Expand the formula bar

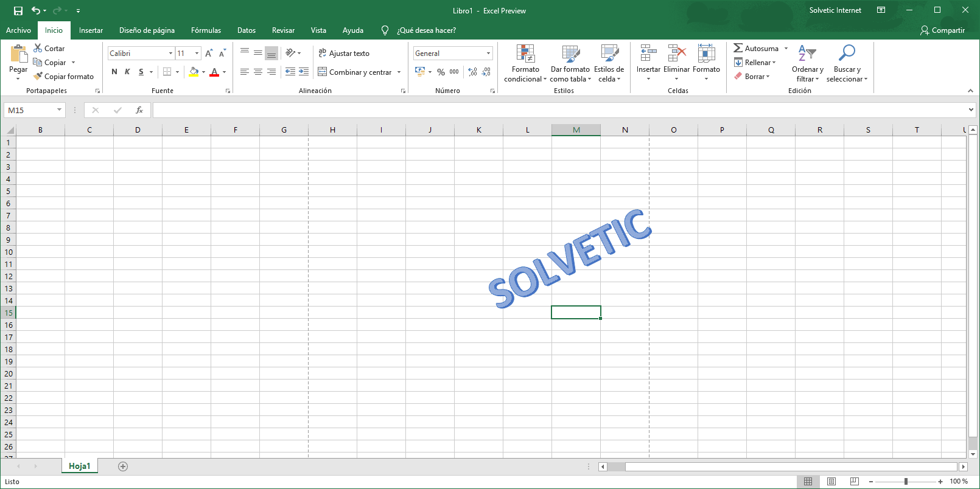coord(971,110)
